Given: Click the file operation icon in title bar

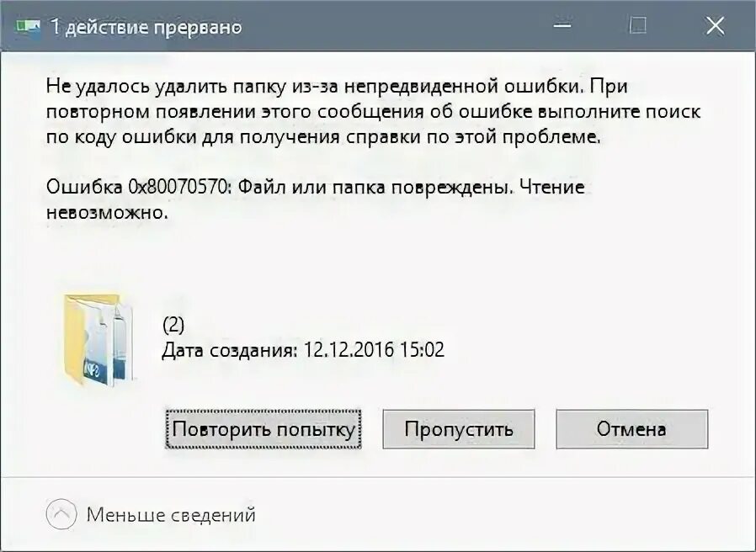Looking at the screenshot, I should click(28, 26).
